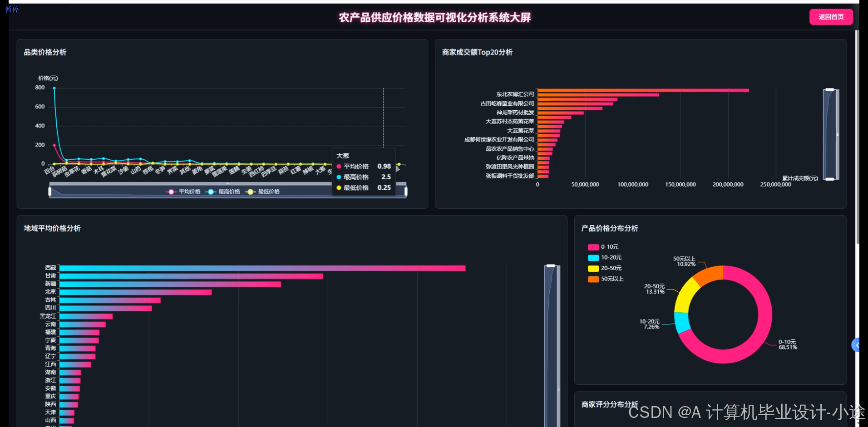868x427 pixels.
Task: Click the 云南 region label
Action: (x=50, y=324)
